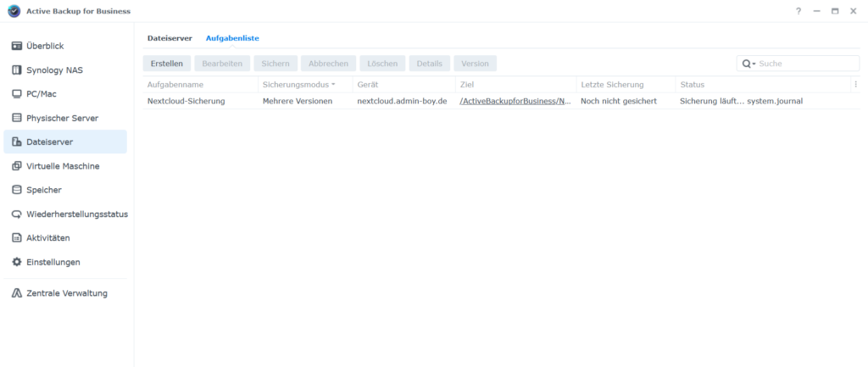Click the Virtuelle Maschine icon
Screen dimensions: 868x367
[17, 166]
